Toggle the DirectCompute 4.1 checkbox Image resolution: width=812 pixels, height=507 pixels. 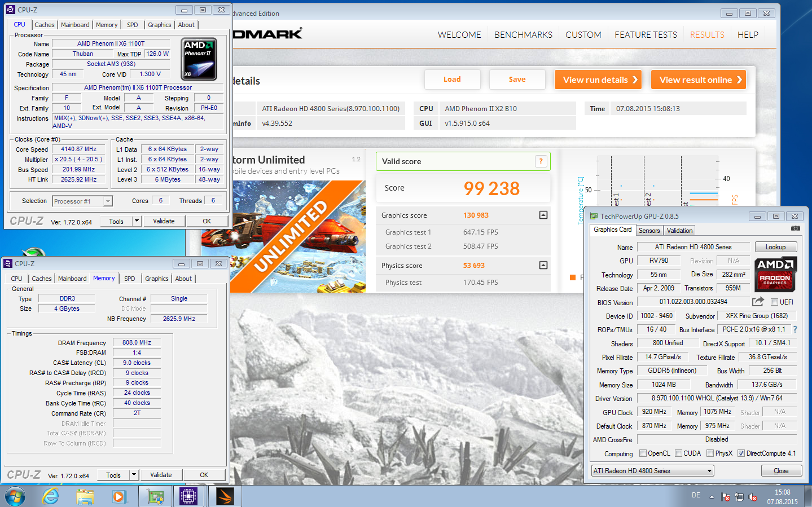741,453
